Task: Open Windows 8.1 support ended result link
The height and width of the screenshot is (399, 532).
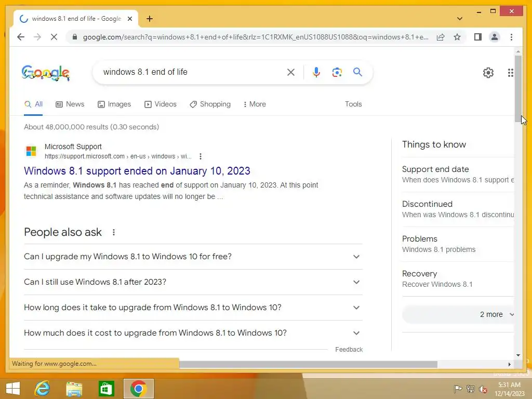Action: tap(137, 171)
